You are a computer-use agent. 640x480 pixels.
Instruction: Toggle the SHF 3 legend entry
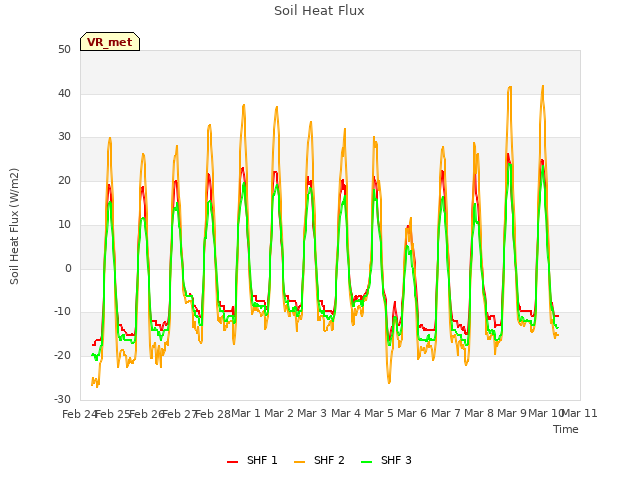(x=387, y=460)
